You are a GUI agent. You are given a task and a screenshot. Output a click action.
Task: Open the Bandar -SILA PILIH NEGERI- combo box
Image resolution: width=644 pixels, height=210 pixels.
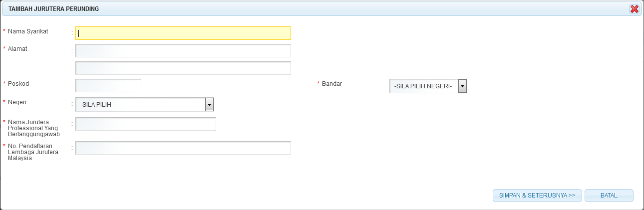coord(428,87)
